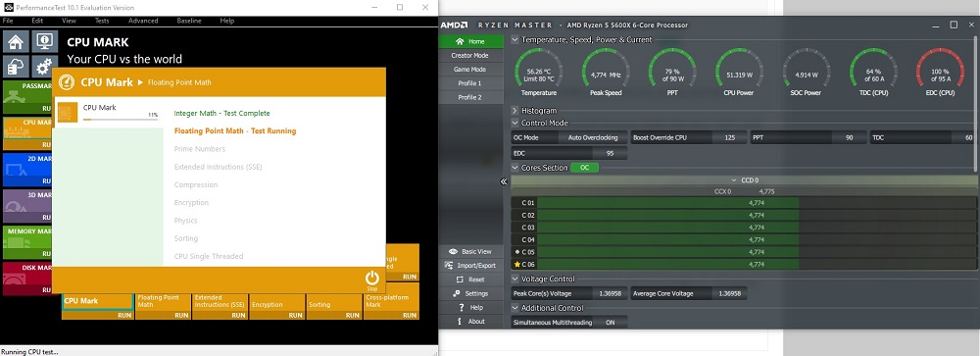Open Ryzen Master Settings icon
The image size is (980, 356).
457,293
